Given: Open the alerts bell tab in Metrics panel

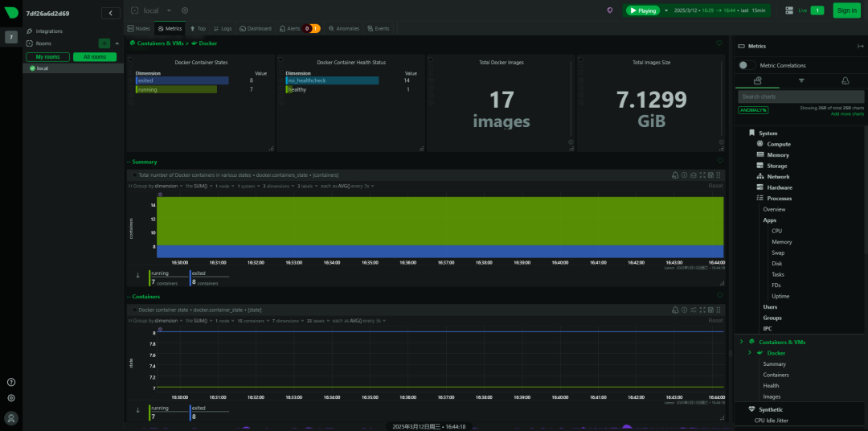Looking at the screenshot, I should 845,81.
